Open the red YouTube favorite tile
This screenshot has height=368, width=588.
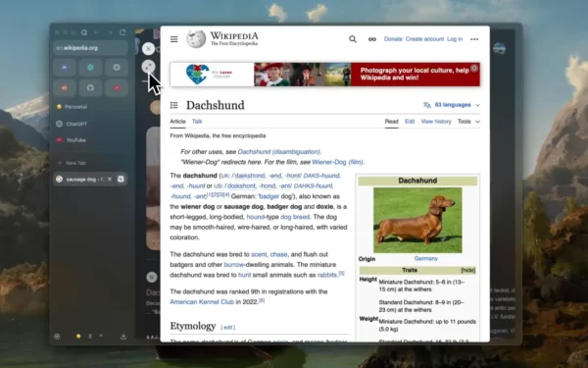click(117, 88)
